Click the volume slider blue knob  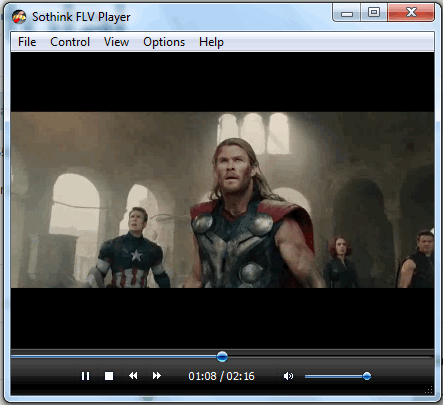pyautogui.click(x=367, y=376)
